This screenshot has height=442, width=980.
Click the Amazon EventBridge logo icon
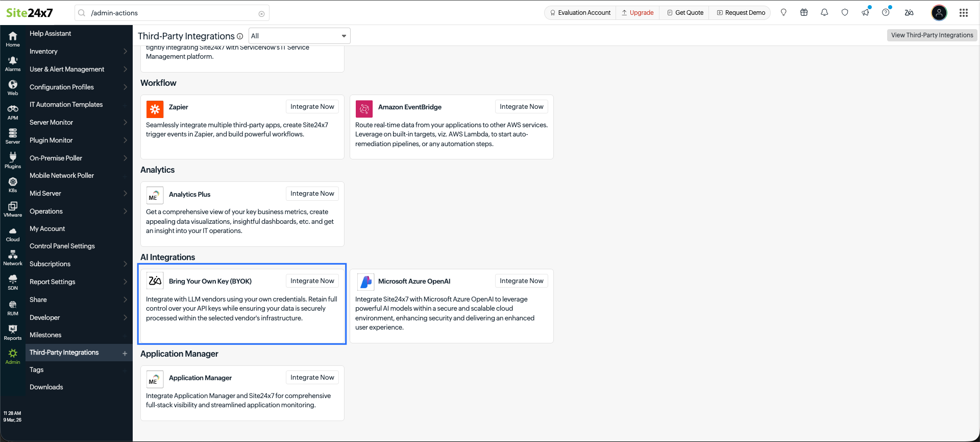tap(364, 109)
